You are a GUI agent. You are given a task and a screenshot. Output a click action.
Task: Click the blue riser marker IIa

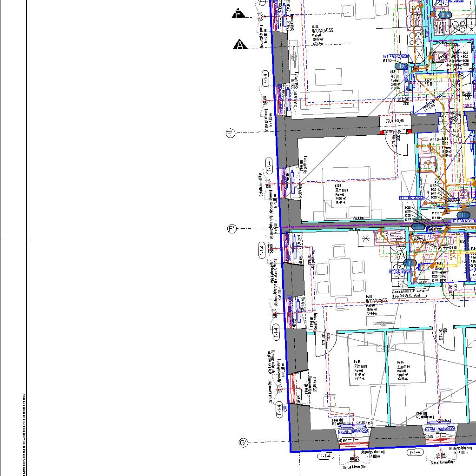click(x=402, y=67)
